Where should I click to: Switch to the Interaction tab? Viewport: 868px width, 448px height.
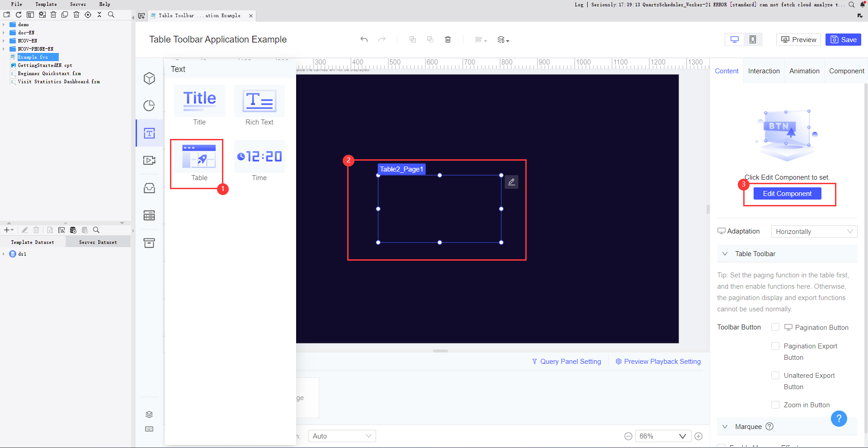tap(764, 71)
